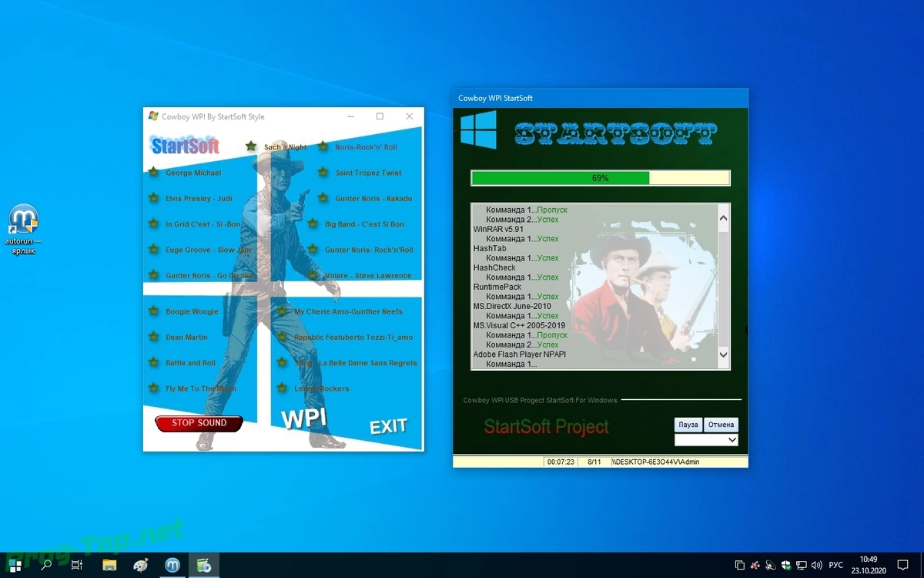Click the star next to Boogie Woogie

click(153, 311)
